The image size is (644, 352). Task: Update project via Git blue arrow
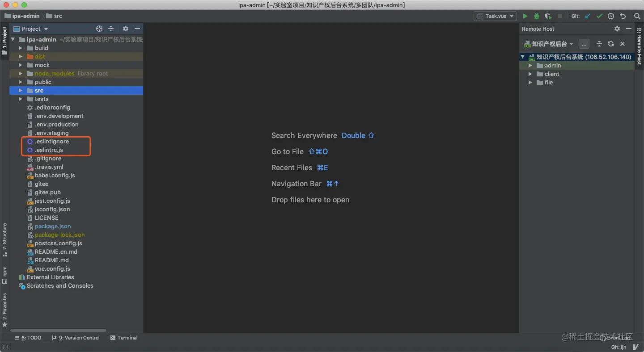point(588,16)
